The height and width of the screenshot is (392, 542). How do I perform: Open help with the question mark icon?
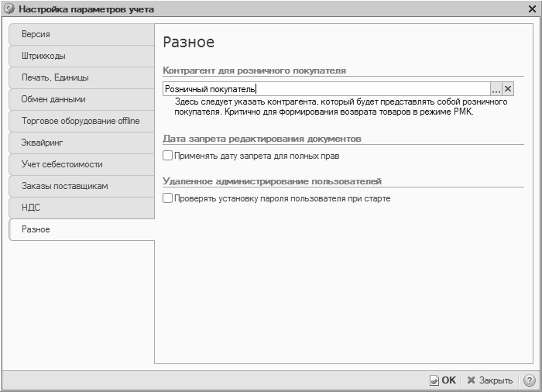(x=529, y=380)
